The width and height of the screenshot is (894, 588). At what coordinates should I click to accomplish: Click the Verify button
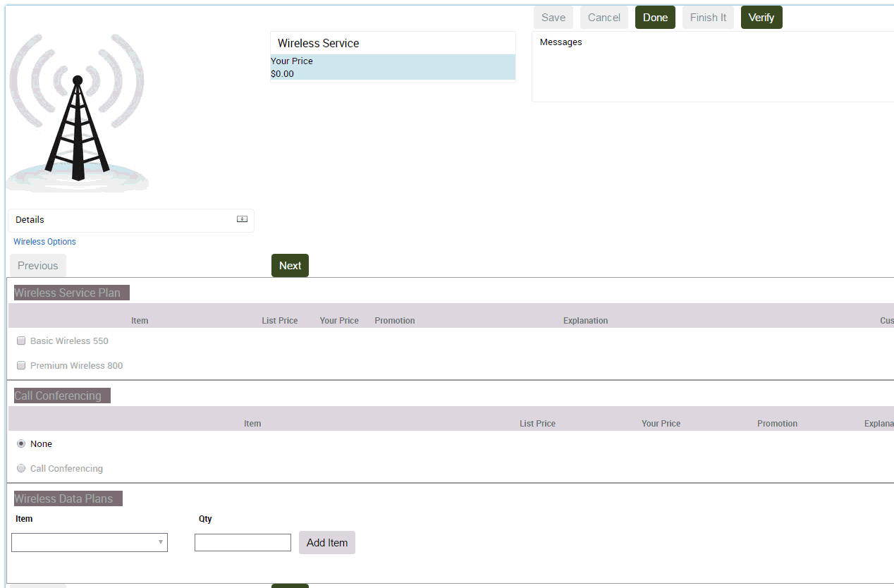point(761,17)
